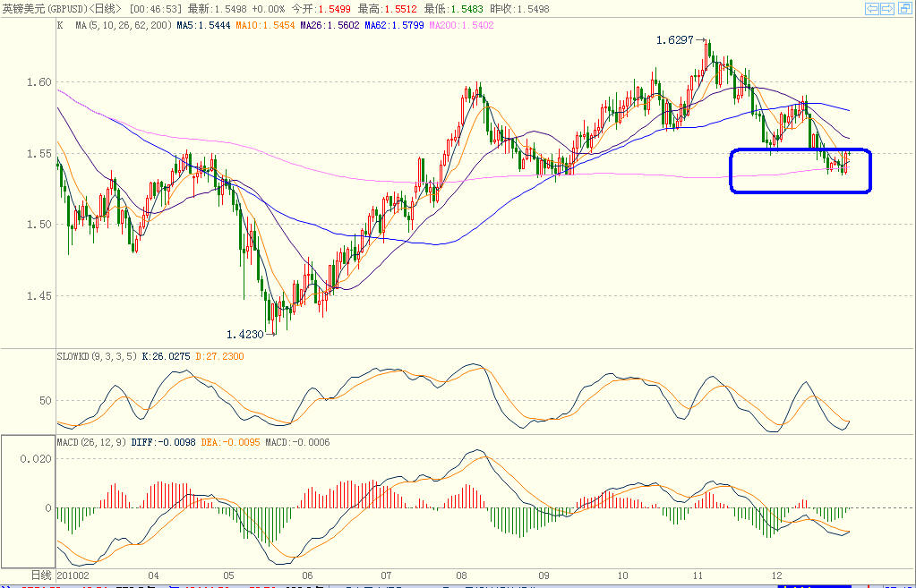Click the 201002 date on time axis
916x588 pixels.
click(73, 575)
